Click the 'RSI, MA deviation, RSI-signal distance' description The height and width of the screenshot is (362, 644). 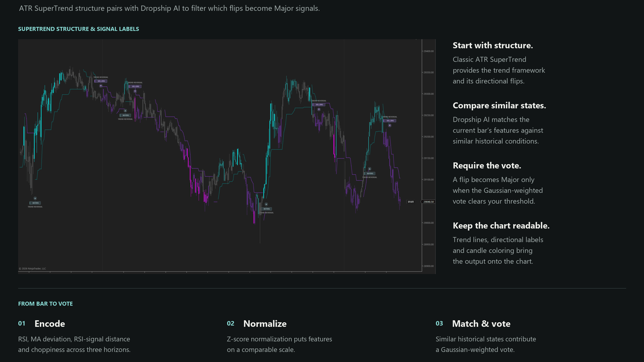(x=74, y=344)
